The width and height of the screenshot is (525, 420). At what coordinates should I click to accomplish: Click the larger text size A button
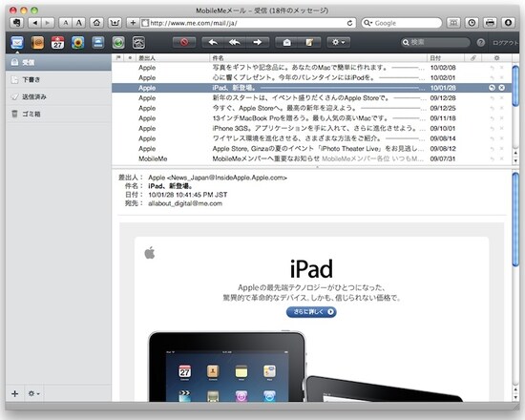pos(78,23)
